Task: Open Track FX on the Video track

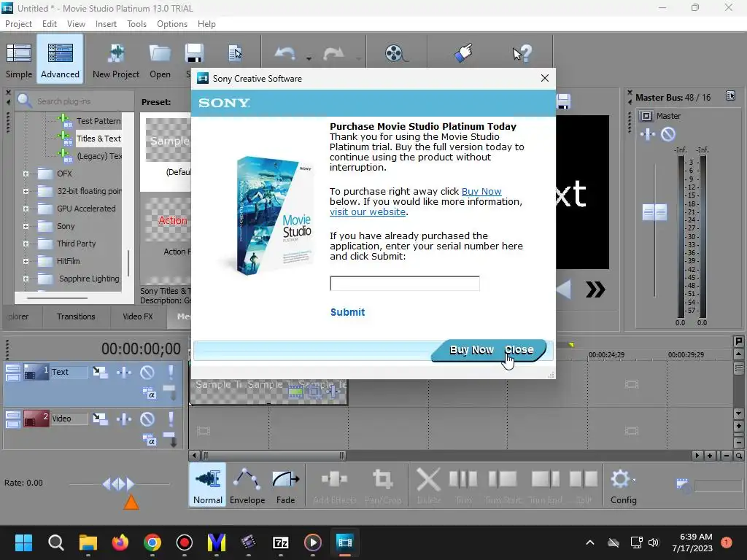Action: click(x=124, y=419)
